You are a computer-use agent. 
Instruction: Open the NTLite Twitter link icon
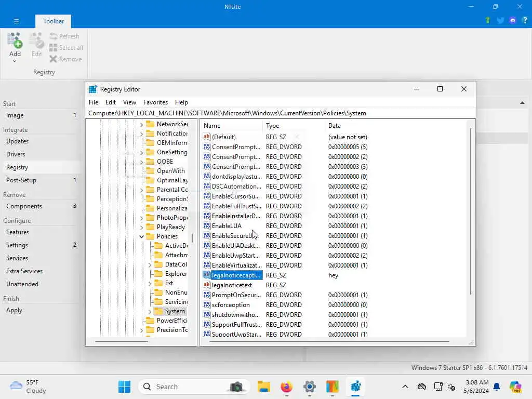[500, 20]
